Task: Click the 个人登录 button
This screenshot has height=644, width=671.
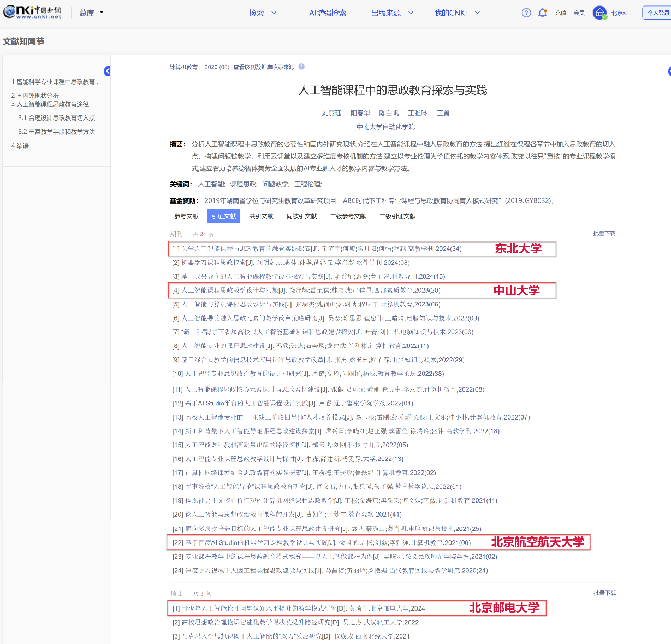Action: point(657,13)
